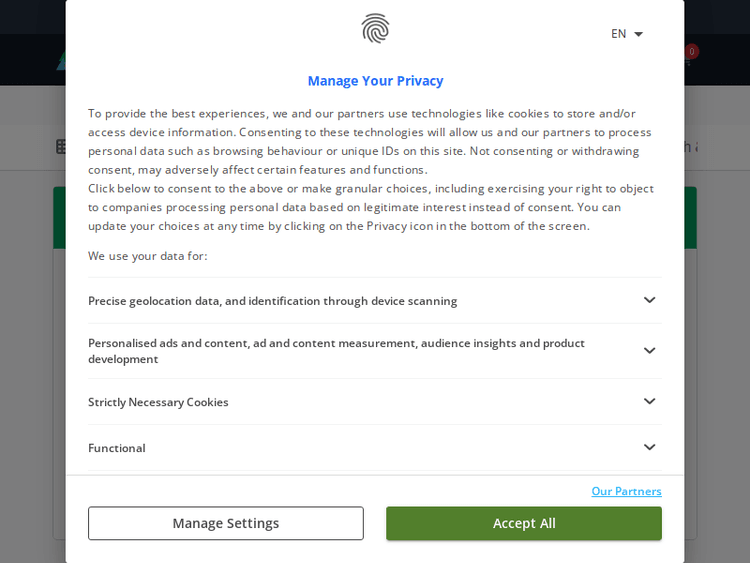Open the EN language selector
Viewport: 750px width, 563px height.
[627, 34]
